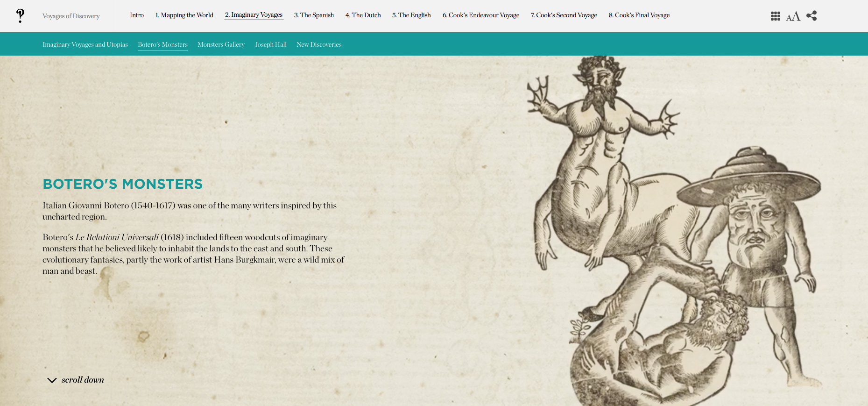
Task: Click the share icon
Action: coord(812,15)
